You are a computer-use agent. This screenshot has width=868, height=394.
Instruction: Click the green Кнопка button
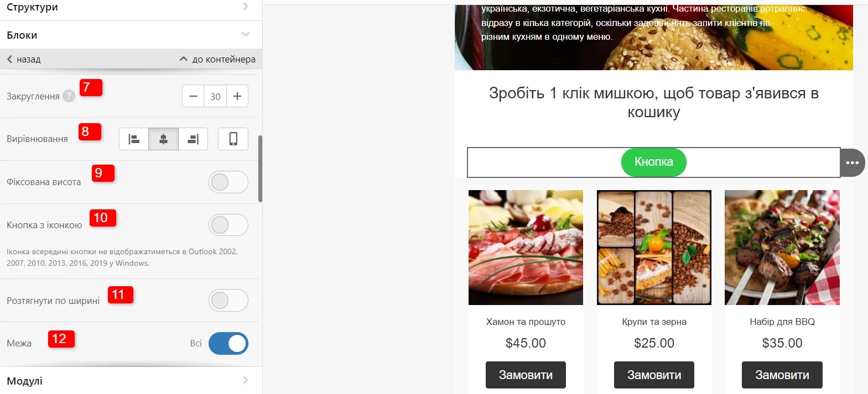click(654, 162)
